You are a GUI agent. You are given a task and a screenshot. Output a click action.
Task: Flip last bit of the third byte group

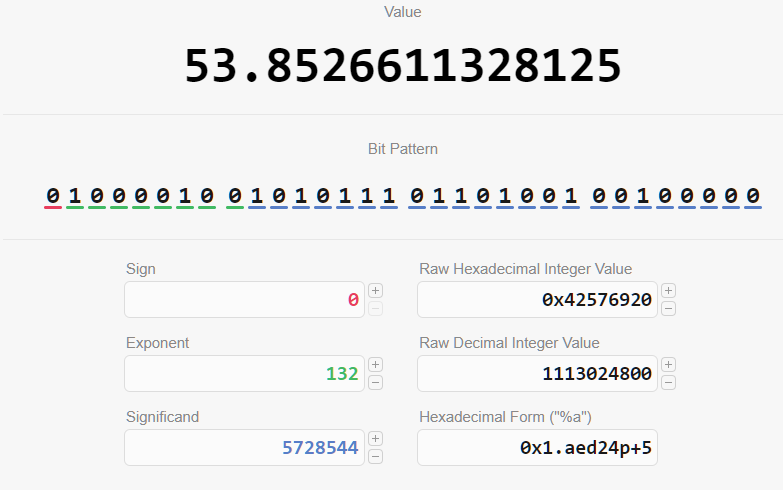(x=571, y=196)
